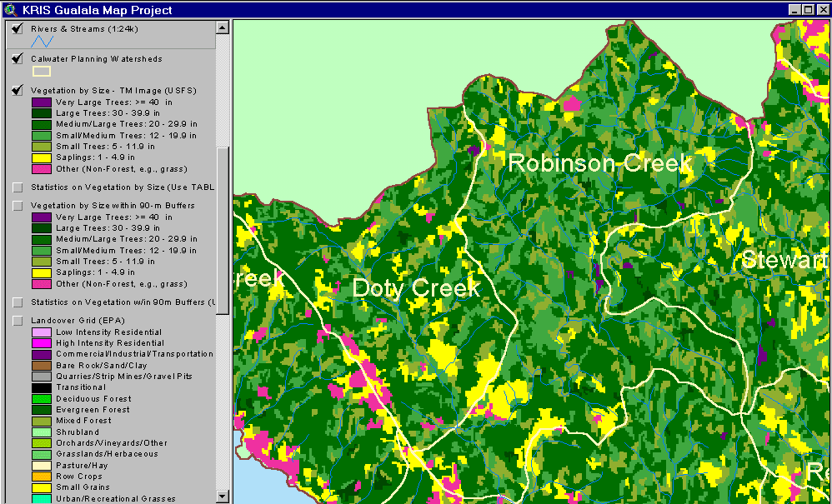
Task: Click the Grasslands/Herbaceous color swatch
Action: coord(42,454)
